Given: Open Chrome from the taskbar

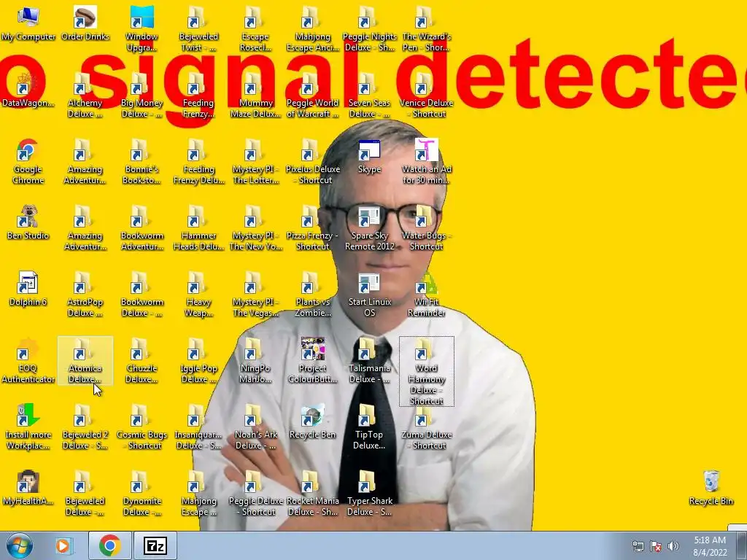Looking at the screenshot, I should pyautogui.click(x=109, y=545).
